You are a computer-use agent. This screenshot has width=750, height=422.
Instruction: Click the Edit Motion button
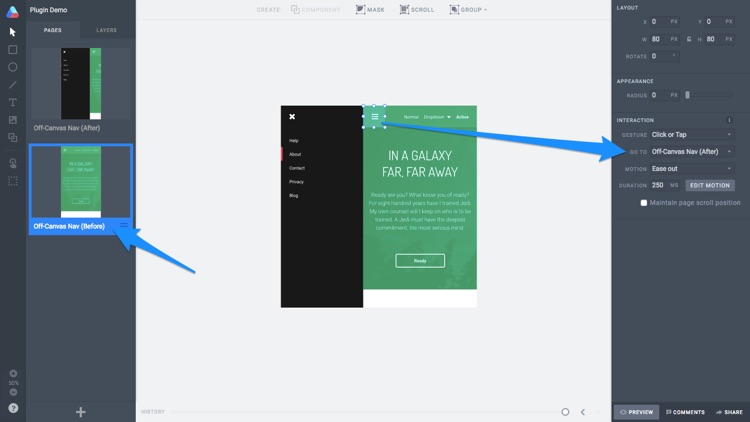(710, 185)
